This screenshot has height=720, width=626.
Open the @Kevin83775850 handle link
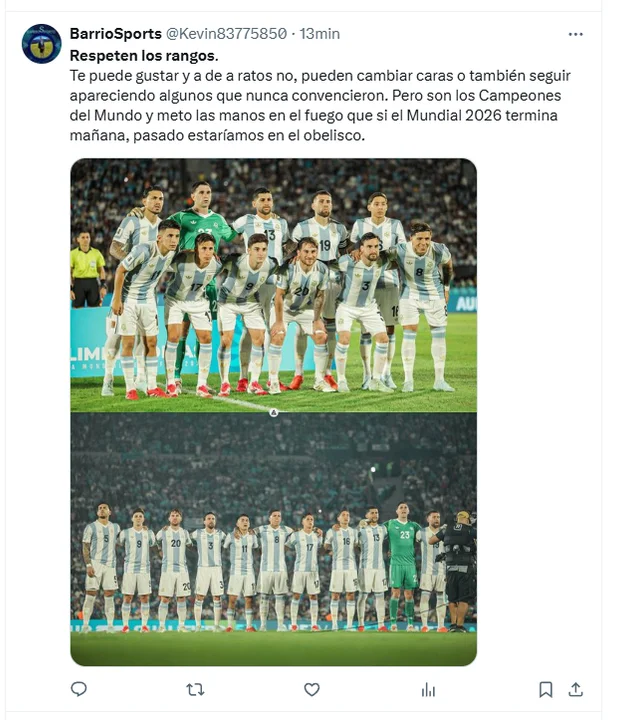(x=226, y=34)
